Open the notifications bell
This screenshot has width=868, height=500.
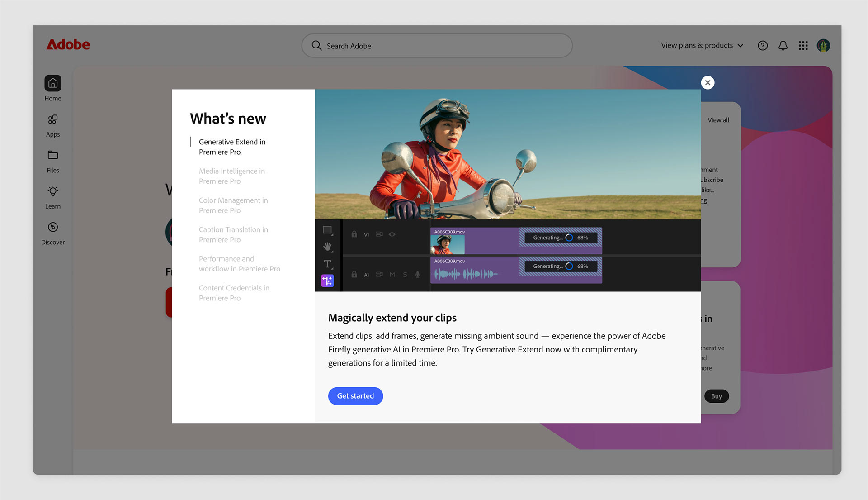pyautogui.click(x=783, y=46)
